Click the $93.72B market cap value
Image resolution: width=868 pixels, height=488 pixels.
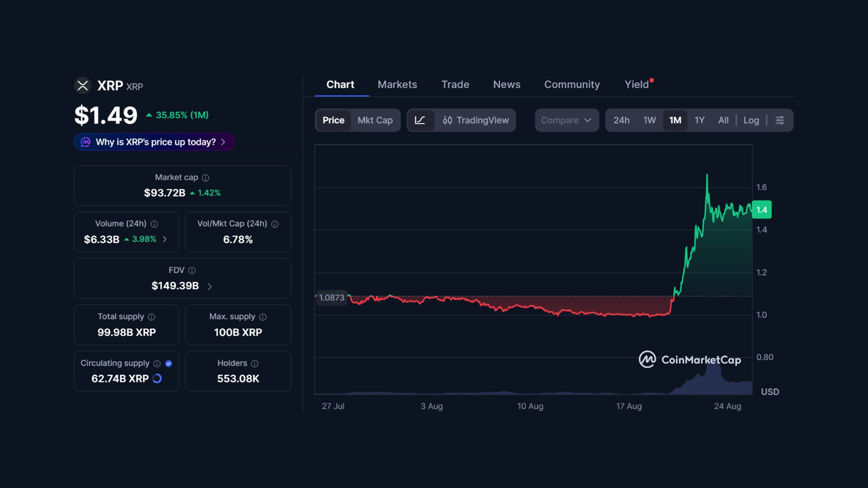pyautogui.click(x=165, y=193)
